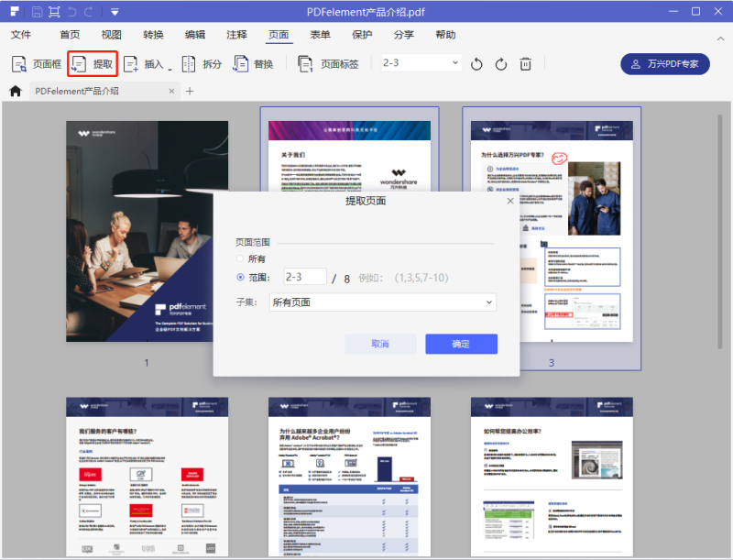The width and height of the screenshot is (733, 560).
Task: Expand the 子集 所有页面 dropdown
Action: click(x=382, y=302)
